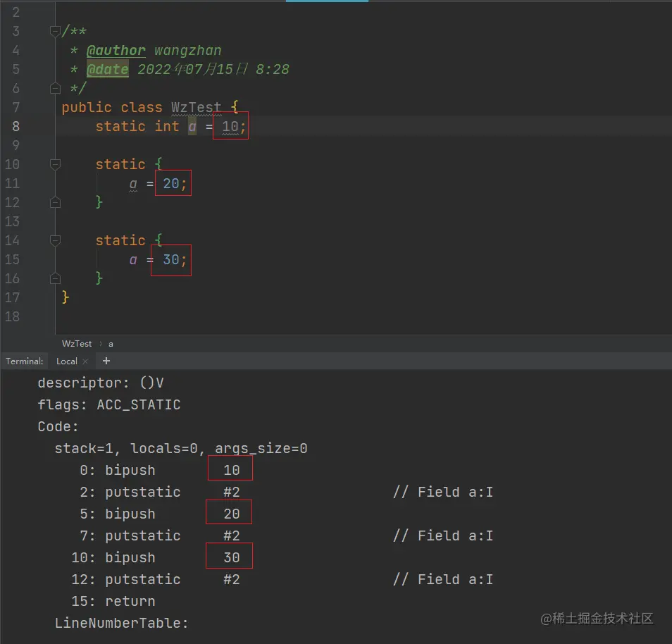The width and height of the screenshot is (672, 644).
Task: Click '10: bipush' instruction in terminal
Action: [113, 558]
